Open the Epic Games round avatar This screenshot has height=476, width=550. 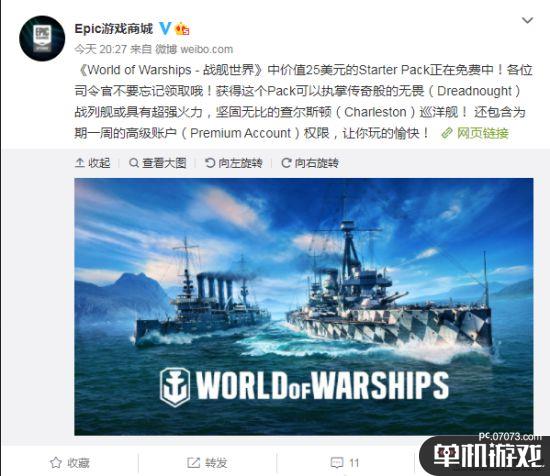42,38
